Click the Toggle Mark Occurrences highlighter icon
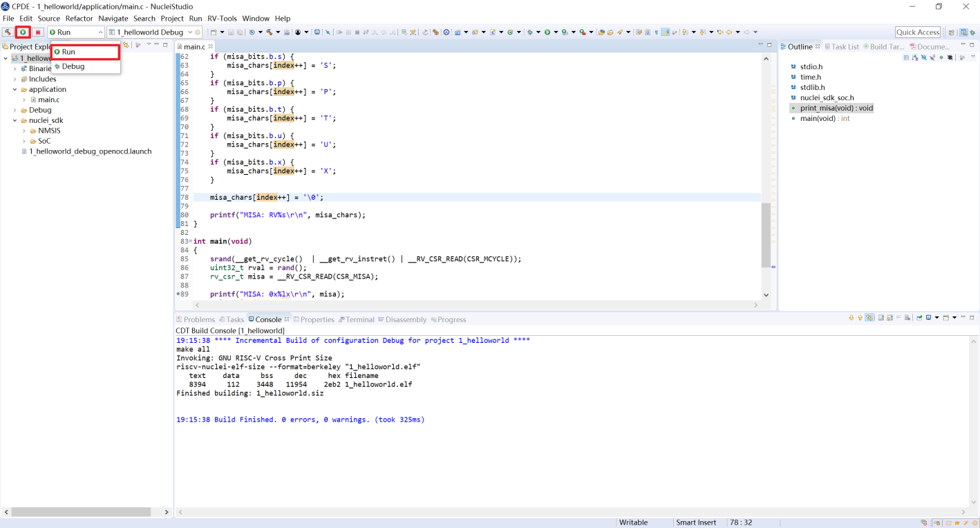 click(666, 32)
